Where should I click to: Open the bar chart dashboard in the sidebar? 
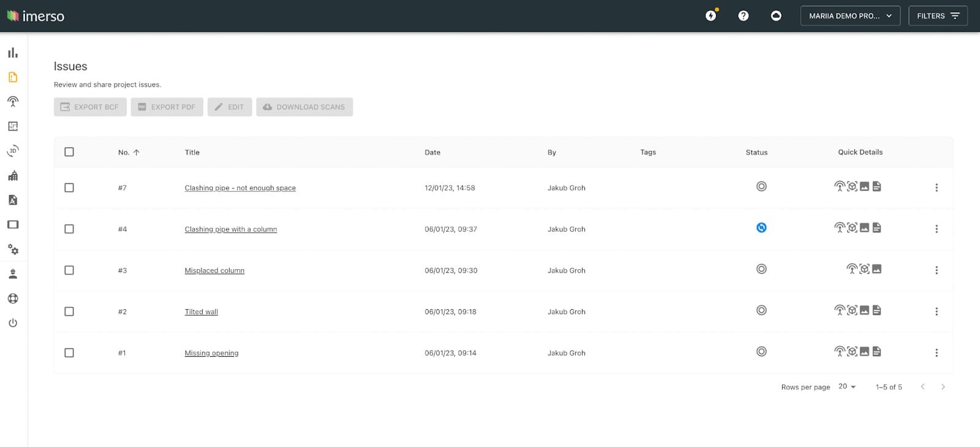coord(13,53)
